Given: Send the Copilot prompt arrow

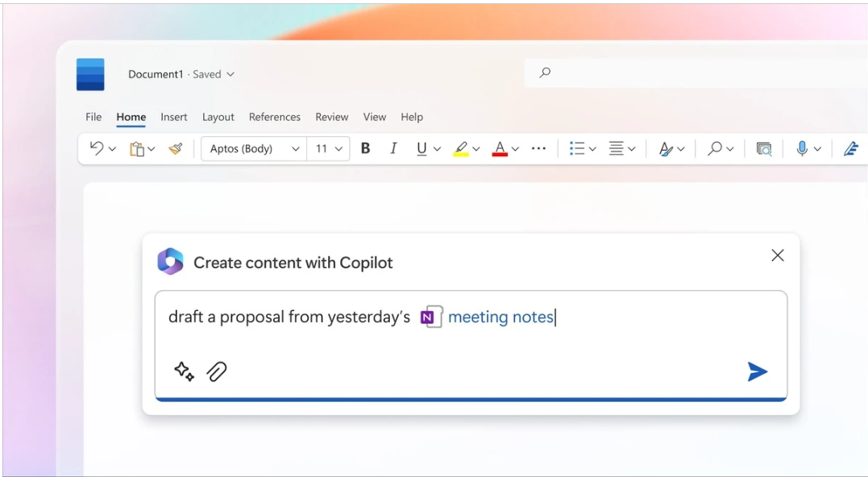Looking at the screenshot, I should point(757,371).
